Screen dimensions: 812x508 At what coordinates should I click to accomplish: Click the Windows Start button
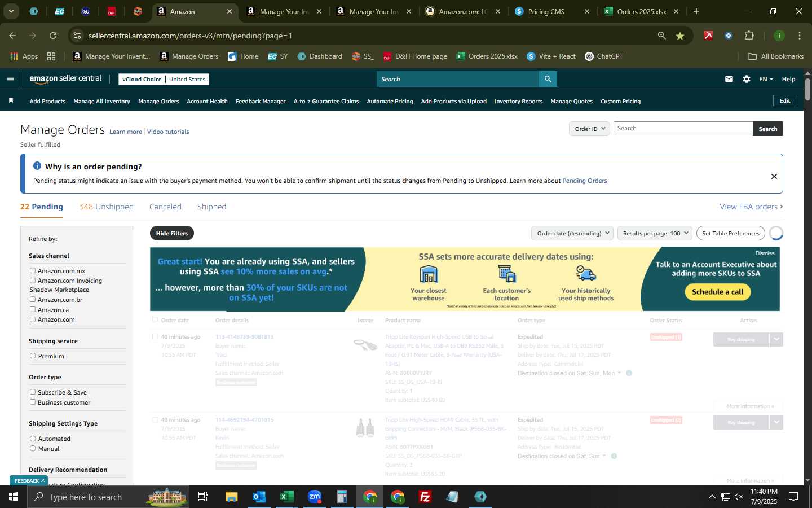tap(14, 497)
